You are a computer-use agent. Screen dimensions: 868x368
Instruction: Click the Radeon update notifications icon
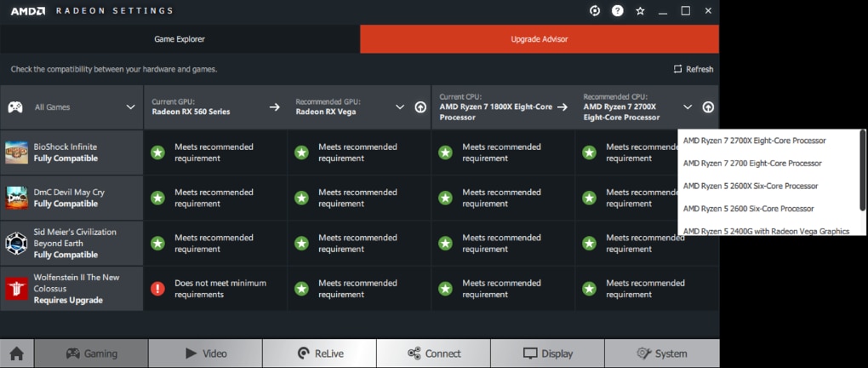[x=595, y=10]
